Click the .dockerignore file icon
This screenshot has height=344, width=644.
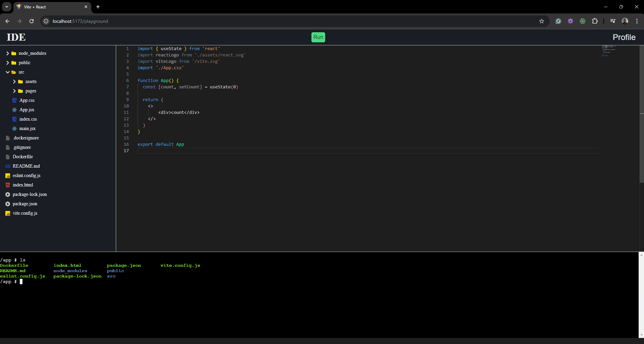[8, 138]
